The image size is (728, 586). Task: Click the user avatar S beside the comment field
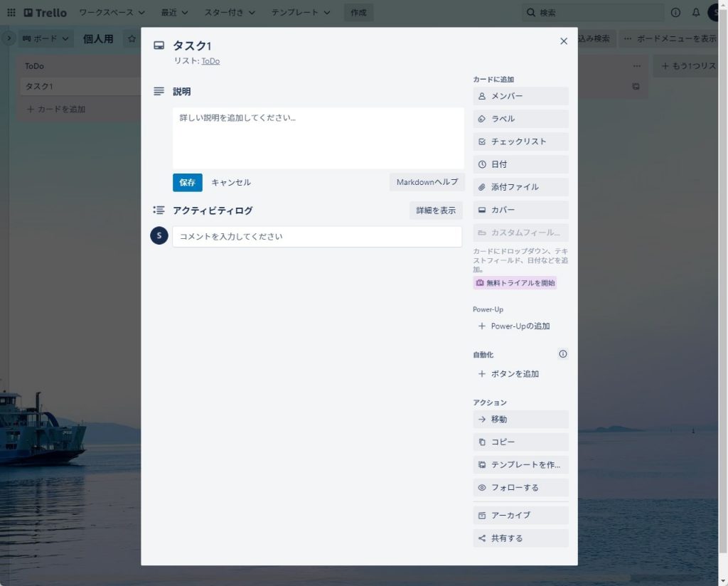click(x=159, y=236)
